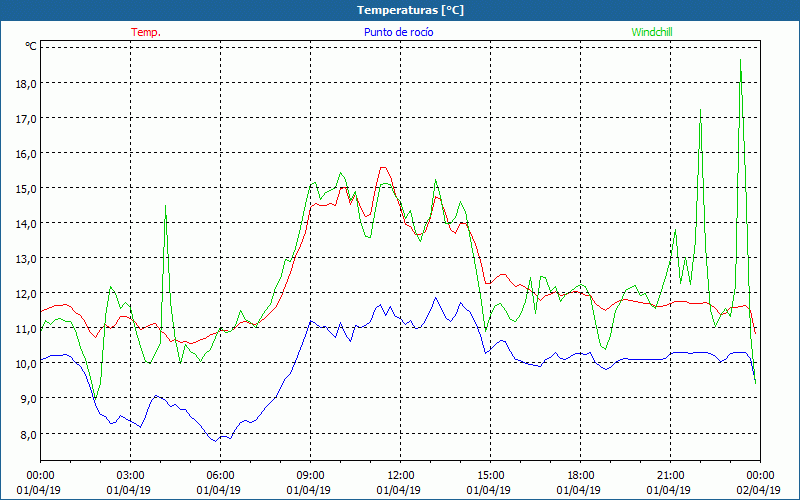Click the 14,0 y-axis value
800x500 pixels.
click(26, 224)
